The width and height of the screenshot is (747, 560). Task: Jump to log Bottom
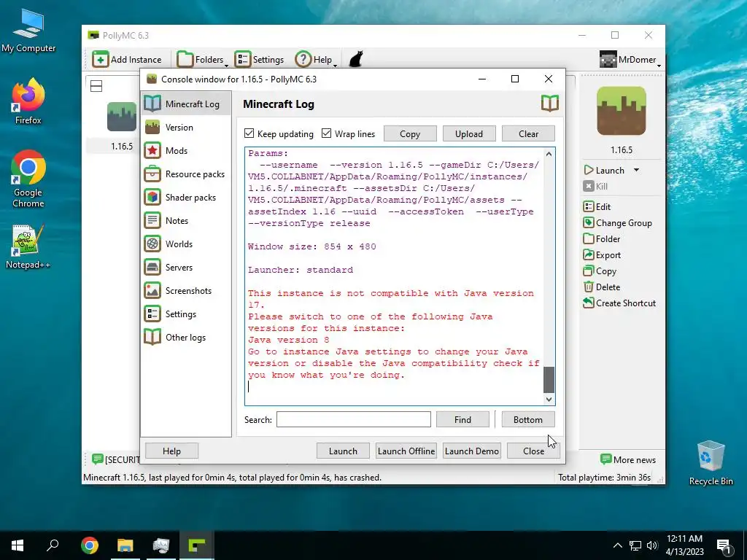click(528, 419)
